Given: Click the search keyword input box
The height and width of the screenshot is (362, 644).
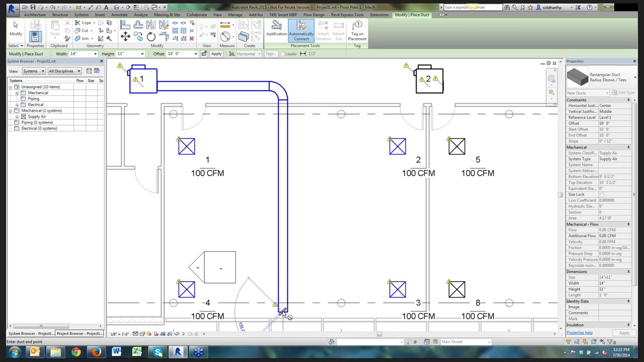Looking at the screenshot, I should pos(472,7).
